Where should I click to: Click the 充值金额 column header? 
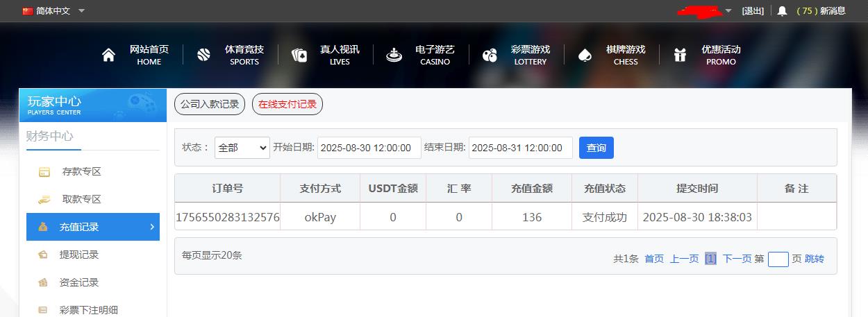tap(532, 189)
